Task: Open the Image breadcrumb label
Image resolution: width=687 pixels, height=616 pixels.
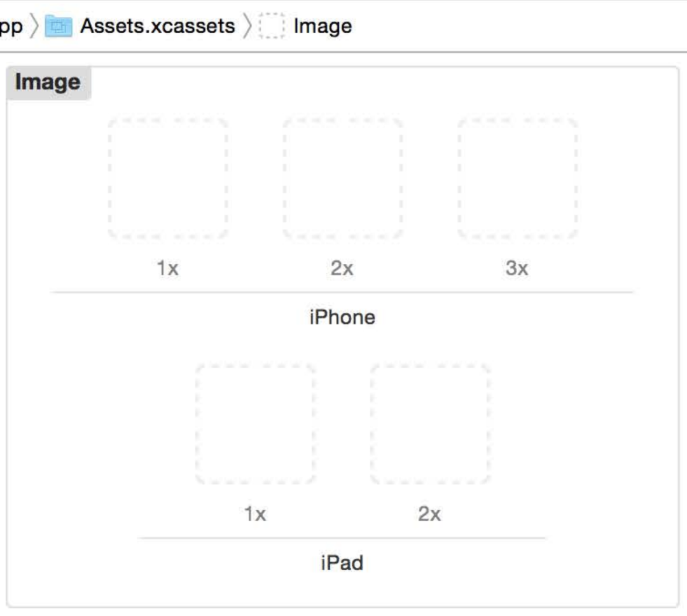Action: pos(323,26)
